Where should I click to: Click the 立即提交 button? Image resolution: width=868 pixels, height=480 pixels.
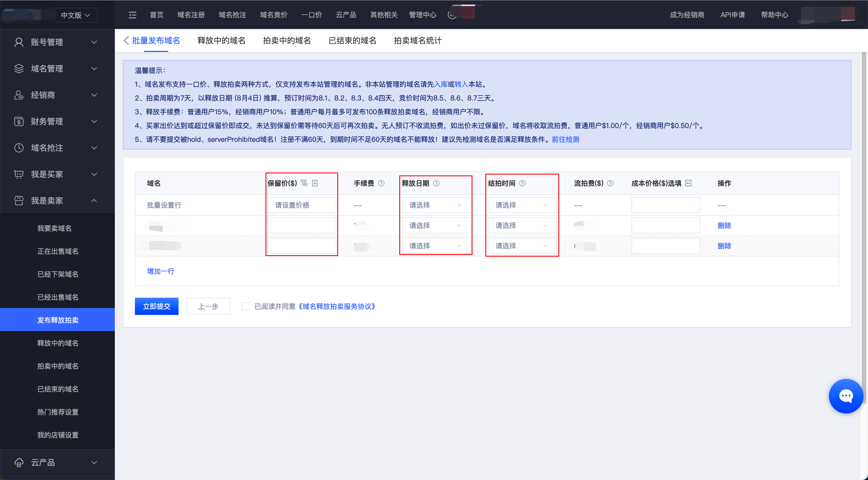(156, 306)
